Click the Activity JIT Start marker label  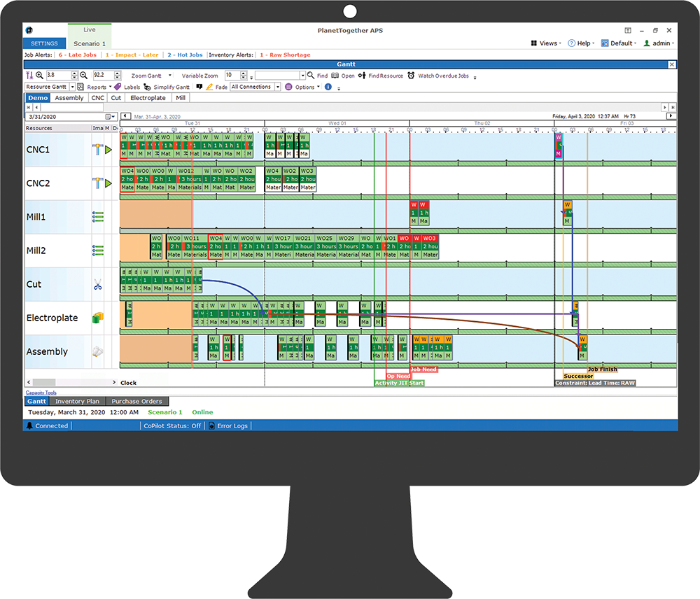(x=399, y=383)
